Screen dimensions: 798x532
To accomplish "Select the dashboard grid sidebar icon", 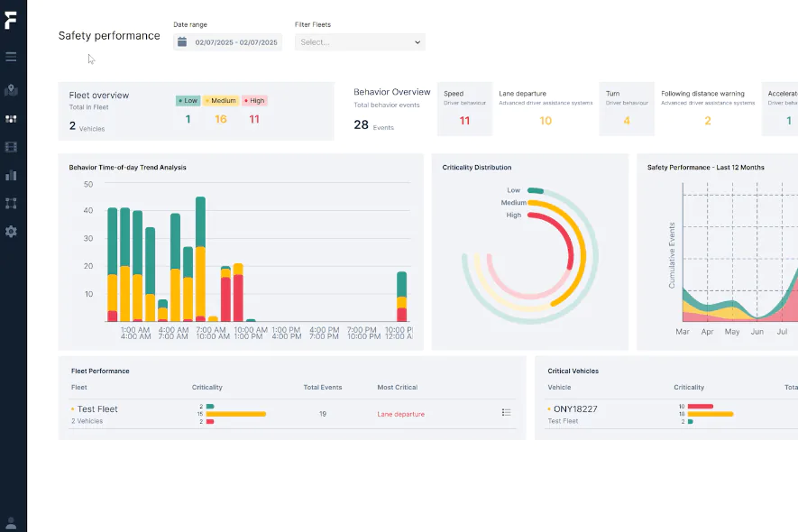I will click(11, 118).
